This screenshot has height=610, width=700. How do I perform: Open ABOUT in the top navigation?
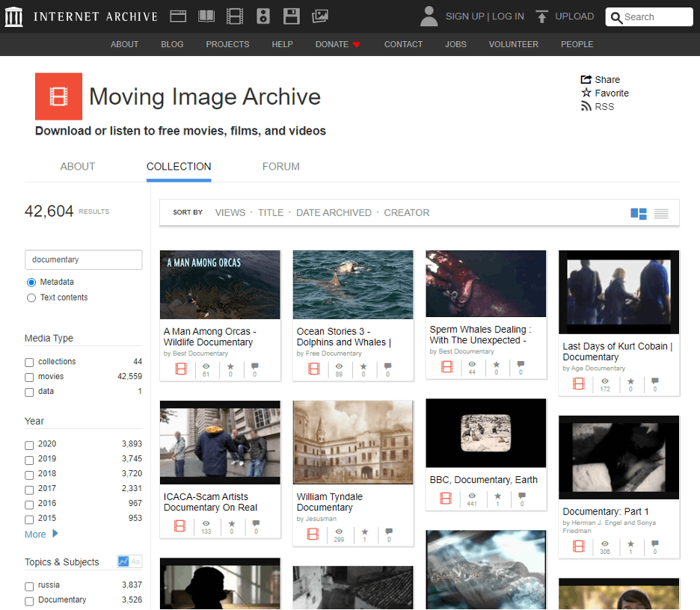(x=125, y=44)
